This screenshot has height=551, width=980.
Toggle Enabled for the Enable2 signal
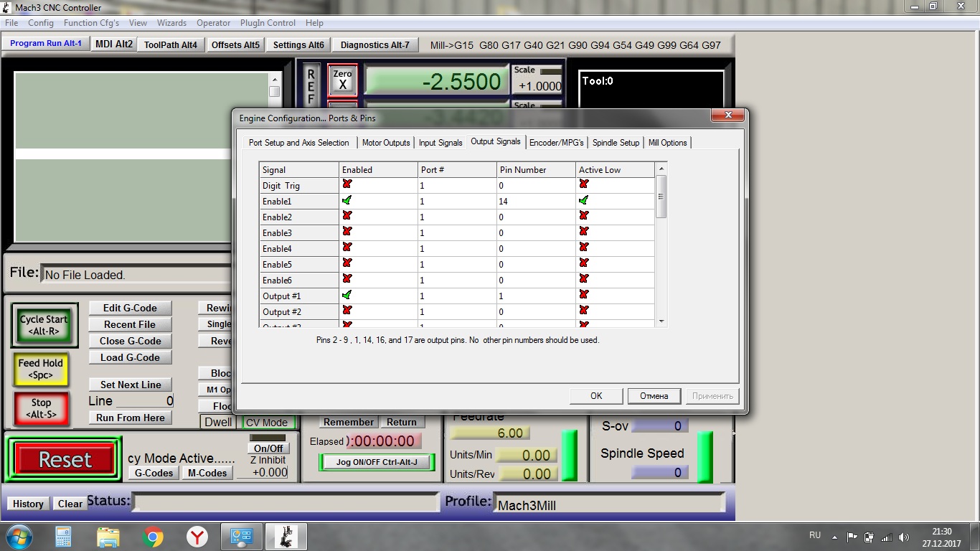tap(347, 217)
